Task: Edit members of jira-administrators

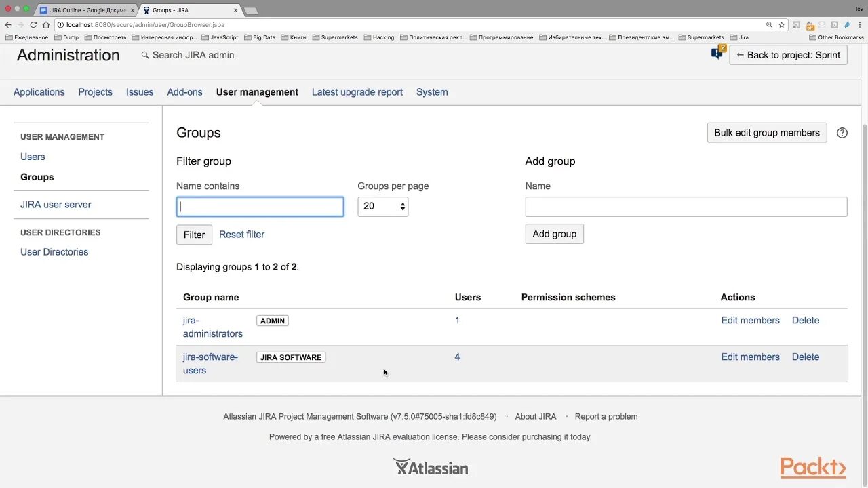Action: (x=750, y=320)
